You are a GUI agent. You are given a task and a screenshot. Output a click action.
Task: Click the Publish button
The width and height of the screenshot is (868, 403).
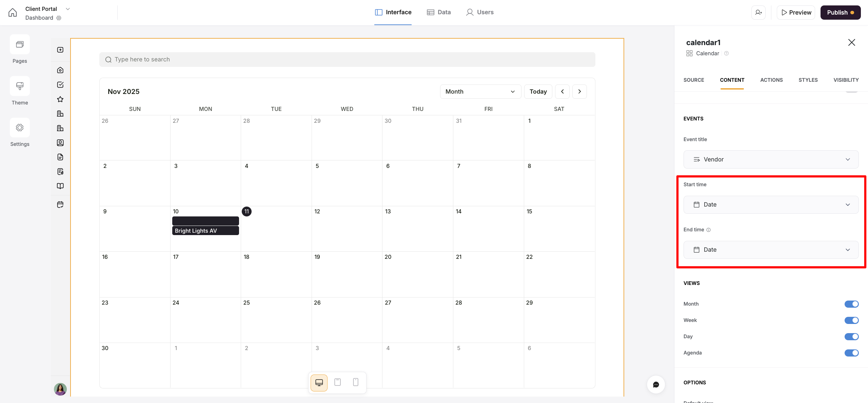click(x=840, y=13)
